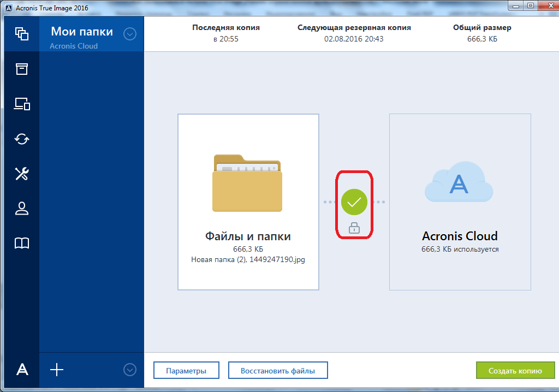Image resolution: width=559 pixels, height=392 pixels.
Task: Click the Acronis 'A' logo in sidebar
Action: (x=22, y=370)
